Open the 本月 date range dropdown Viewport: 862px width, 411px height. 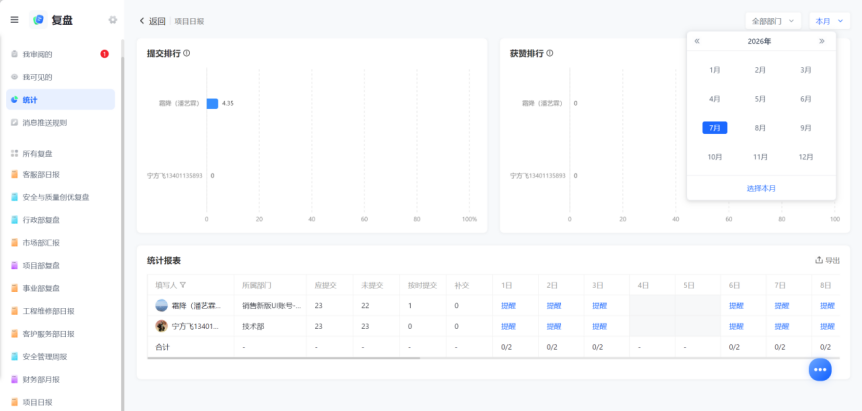[x=829, y=21]
